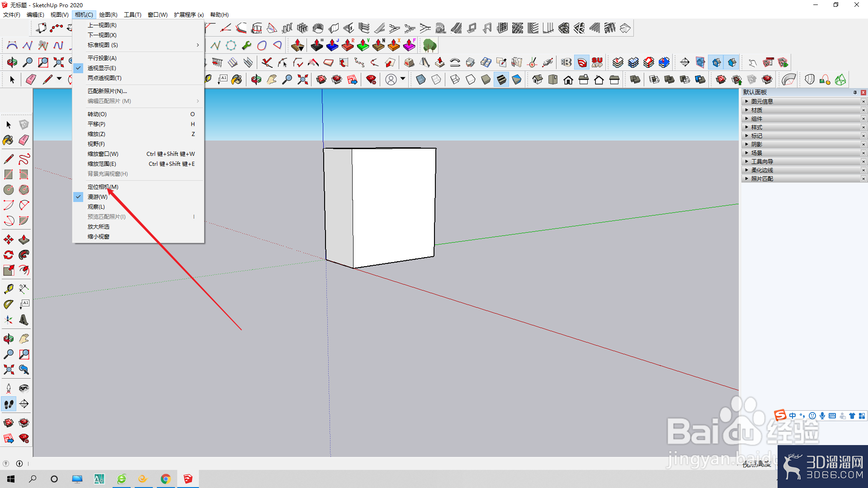Screen dimensions: 868x488
Task: Select the Follow Me tool
Action: point(24,255)
